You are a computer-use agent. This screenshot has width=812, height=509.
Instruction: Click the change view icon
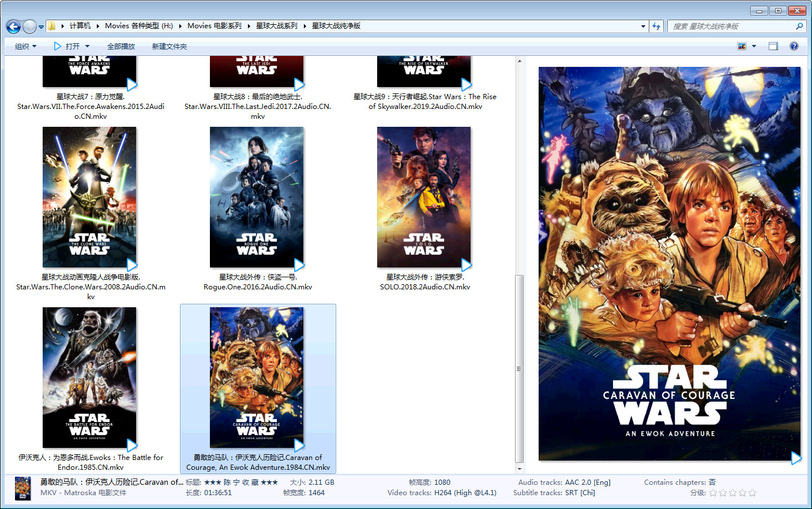(x=742, y=46)
